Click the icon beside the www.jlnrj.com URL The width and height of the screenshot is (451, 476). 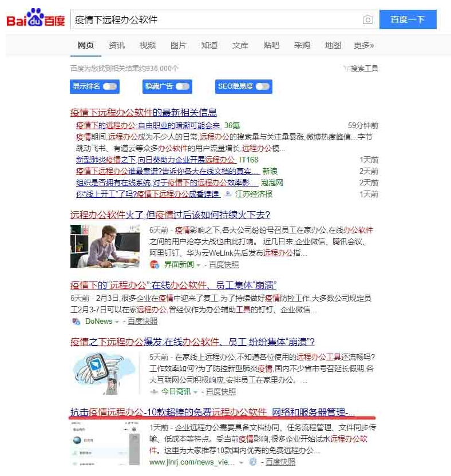tap(252, 462)
